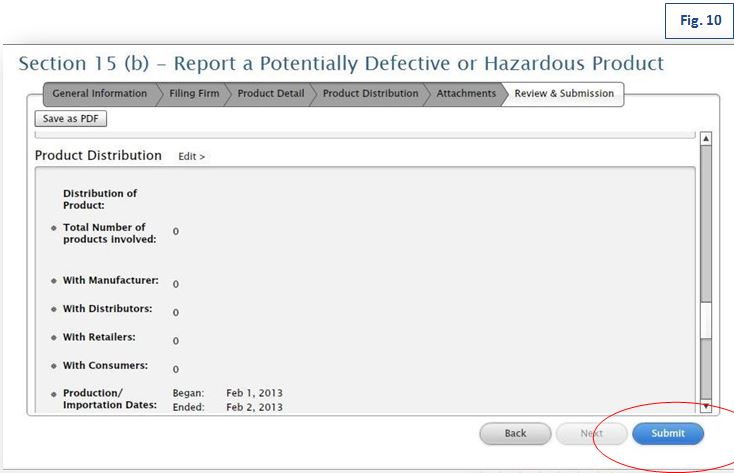Click the Fig. 10 label box
Viewport: 734px width, 473px height.
(x=698, y=21)
